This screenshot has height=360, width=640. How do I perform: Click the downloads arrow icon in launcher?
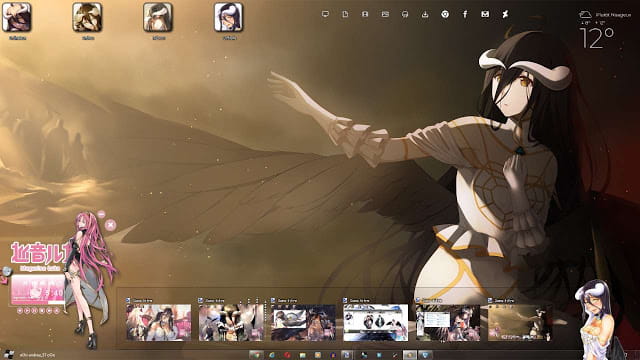(x=425, y=14)
